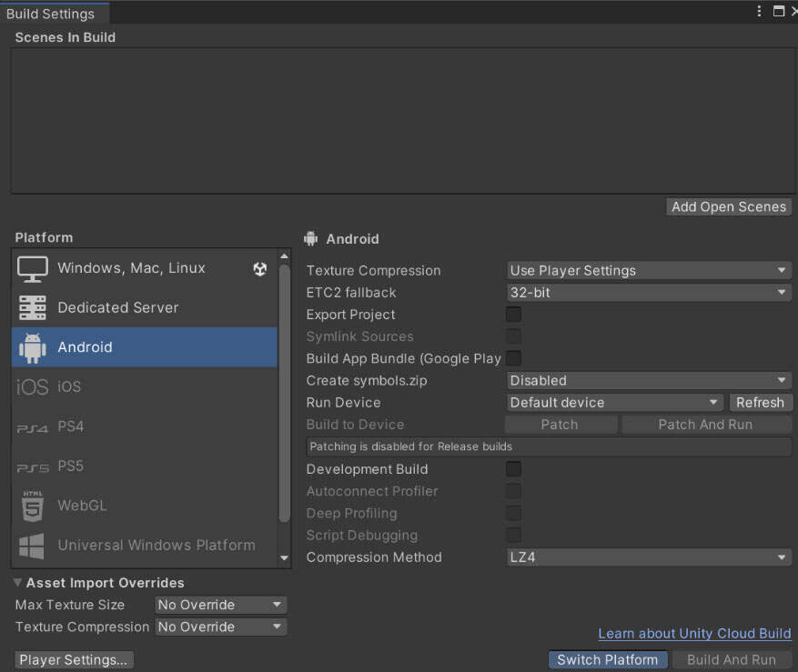798x672 pixels.
Task: Collapse the Asset Import Overrides section
Action: [x=18, y=583]
